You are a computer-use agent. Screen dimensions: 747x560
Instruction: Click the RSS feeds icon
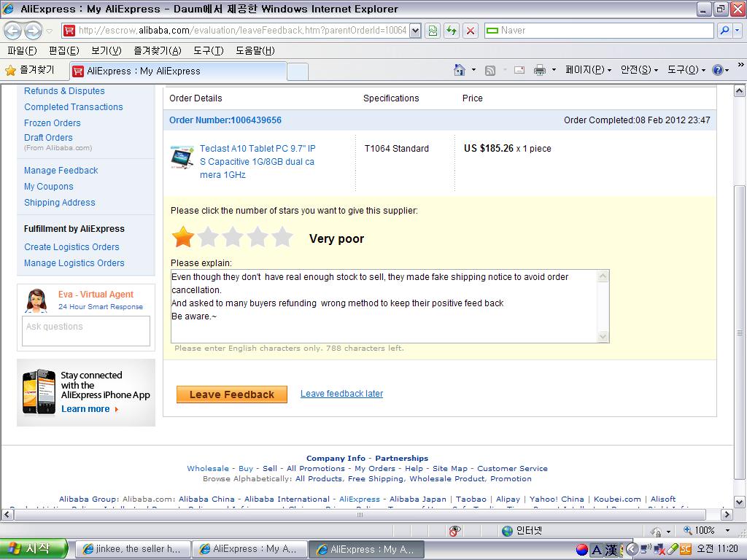pyautogui.click(x=489, y=71)
